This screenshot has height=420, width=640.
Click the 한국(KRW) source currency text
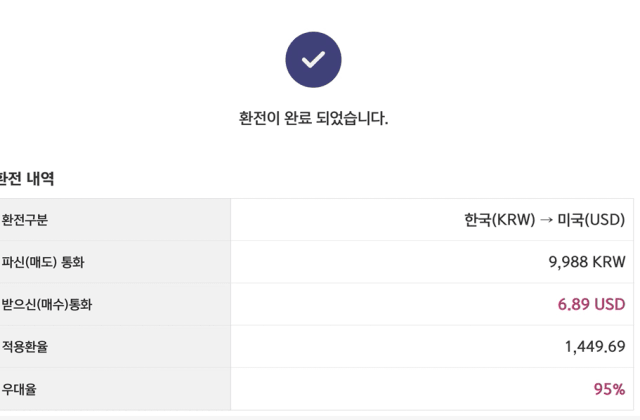point(500,220)
